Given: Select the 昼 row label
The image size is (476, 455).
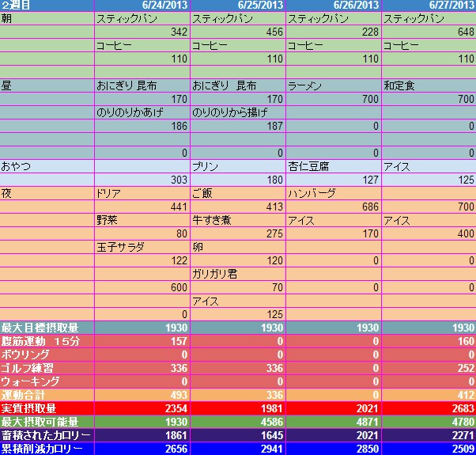Looking at the screenshot, I should (47, 85).
